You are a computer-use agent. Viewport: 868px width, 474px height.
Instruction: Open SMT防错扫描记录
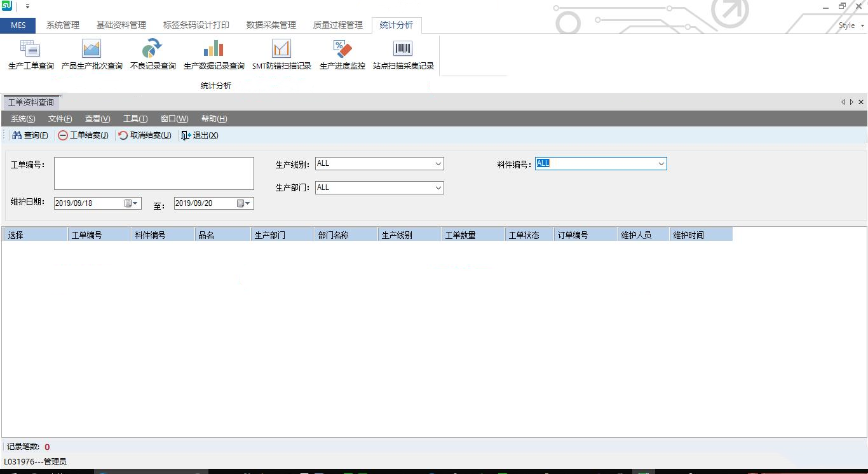pos(281,55)
